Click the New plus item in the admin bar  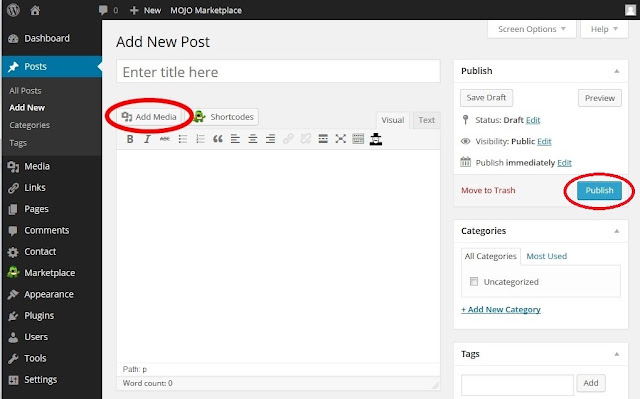click(145, 10)
